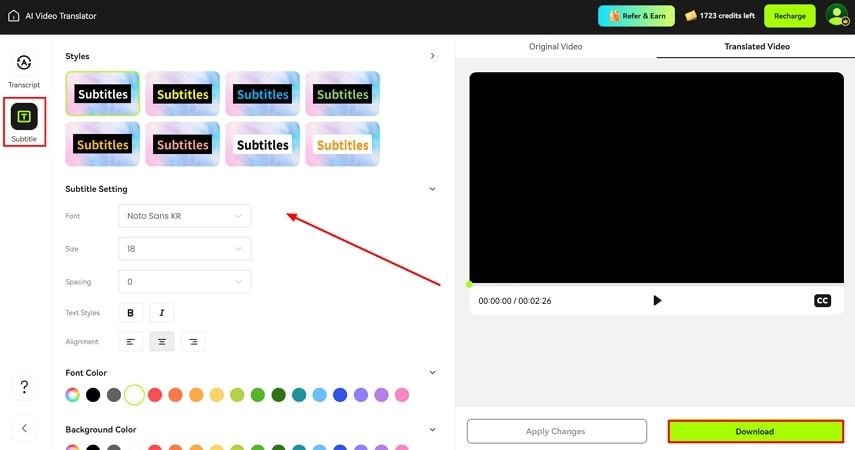The width and height of the screenshot is (855, 450).
Task: Align subtitles to the right
Action: [193, 341]
